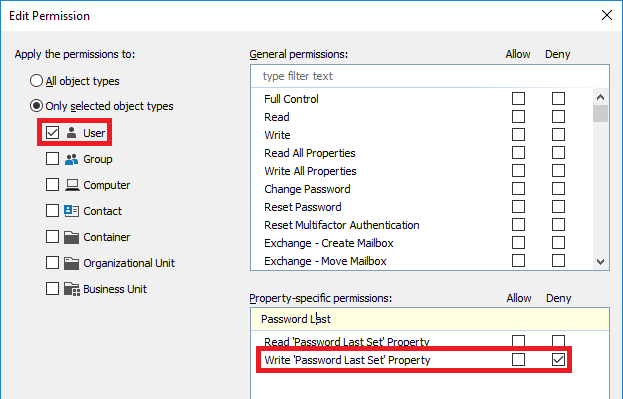
Task: Uncheck the User object type checkbox
Action: tap(52, 132)
